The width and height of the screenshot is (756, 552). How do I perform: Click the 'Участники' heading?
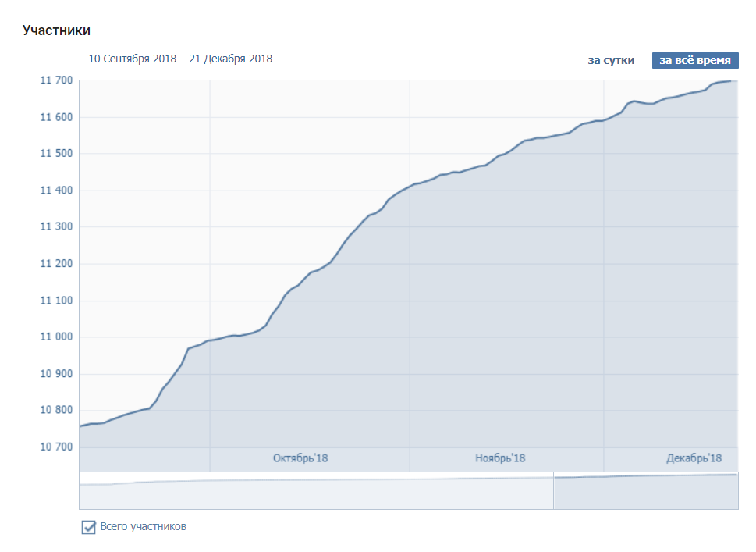pos(56,30)
